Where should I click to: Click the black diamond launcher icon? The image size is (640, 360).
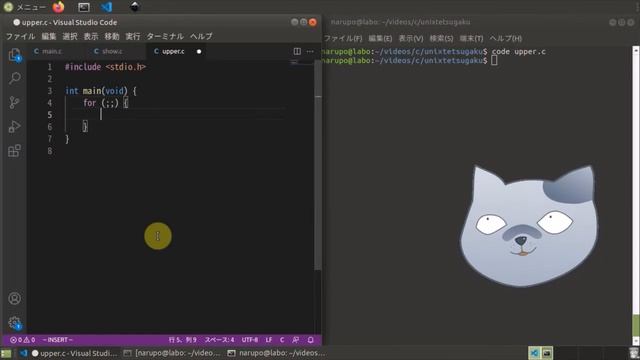coord(135,7)
